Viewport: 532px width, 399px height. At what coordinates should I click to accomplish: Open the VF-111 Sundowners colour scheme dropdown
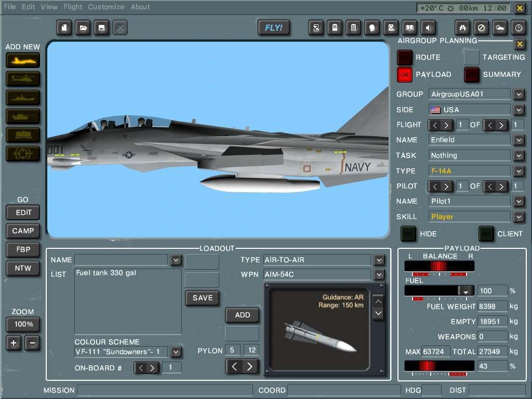pos(176,352)
